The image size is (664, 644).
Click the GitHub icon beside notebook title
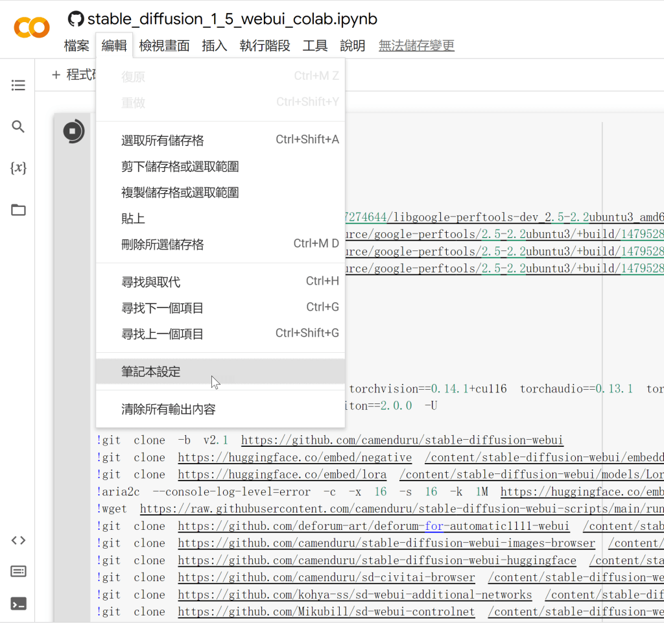(x=76, y=19)
